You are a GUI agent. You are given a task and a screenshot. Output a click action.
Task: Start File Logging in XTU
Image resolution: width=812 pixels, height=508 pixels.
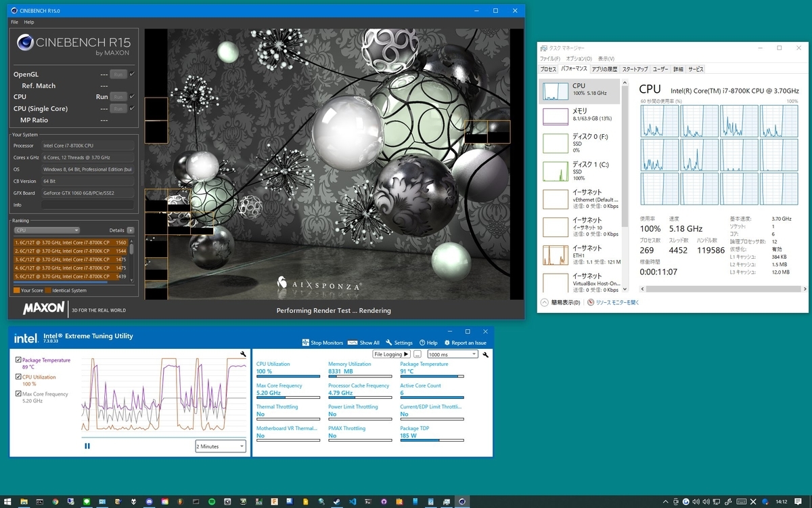pyautogui.click(x=392, y=354)
